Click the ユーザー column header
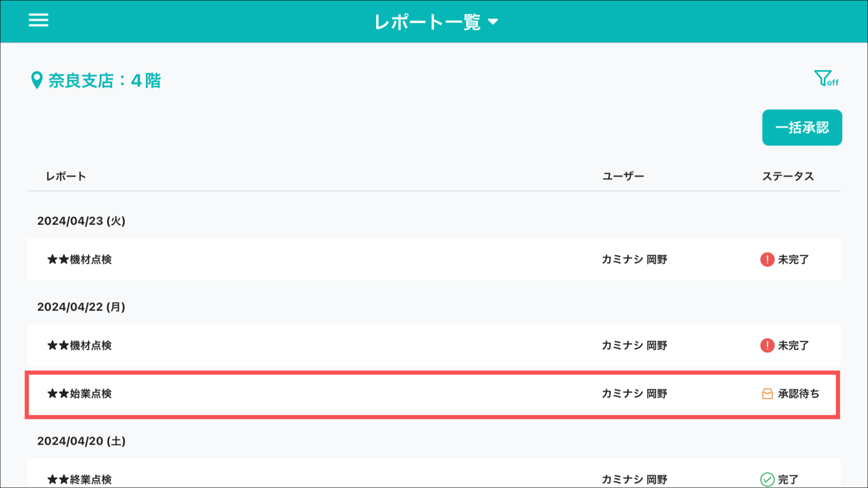 pyautogui.click(x=623, y=176)
